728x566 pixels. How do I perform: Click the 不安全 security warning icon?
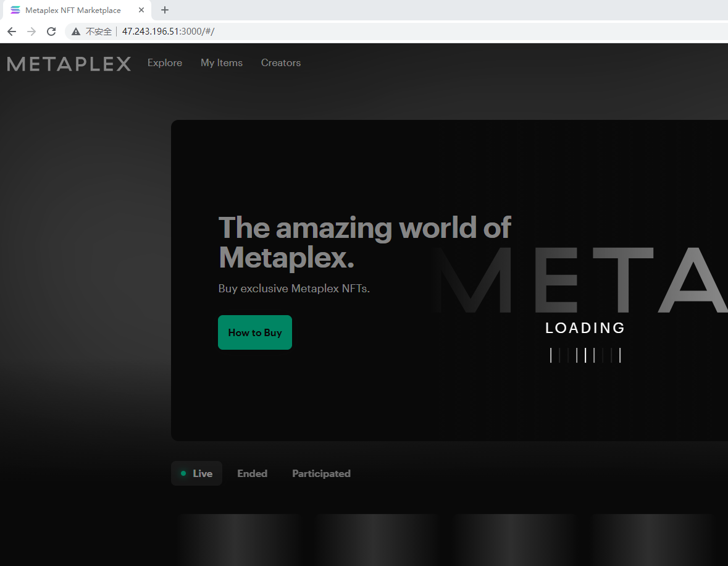pyautogui.click(x=75, y=31)
